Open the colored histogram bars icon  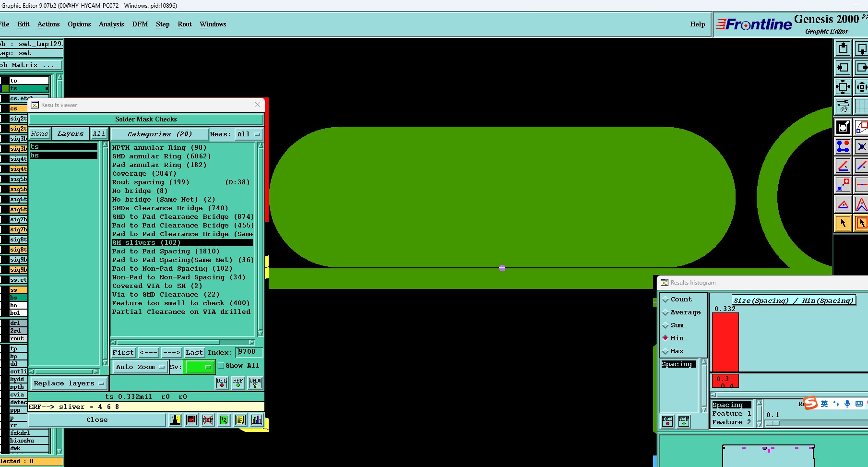pos(257,420)
